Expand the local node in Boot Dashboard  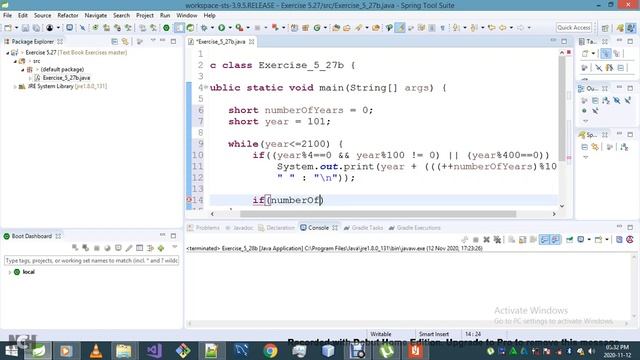click(x=9, y=272)
